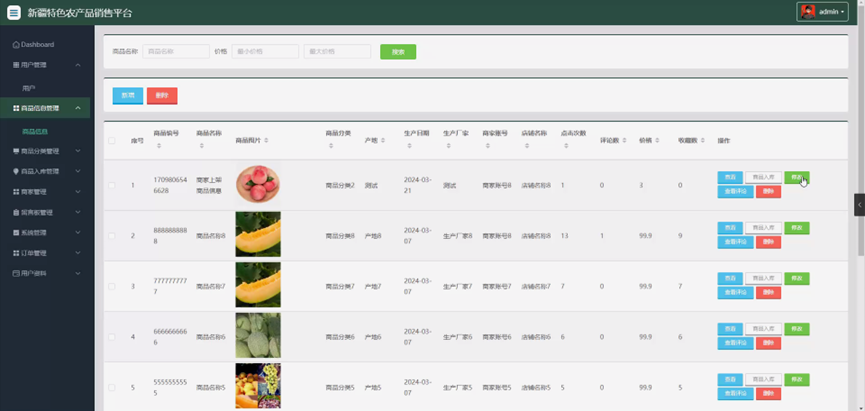Sort table by 商品编号 column arrows
This screenshot has width=865, height=411.
click(159, 146)
